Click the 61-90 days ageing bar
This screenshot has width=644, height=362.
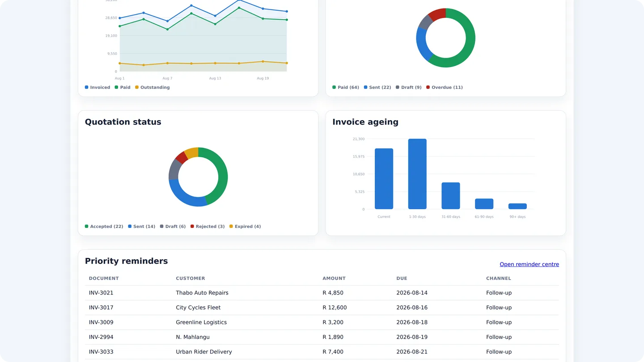tap(484, 204)
